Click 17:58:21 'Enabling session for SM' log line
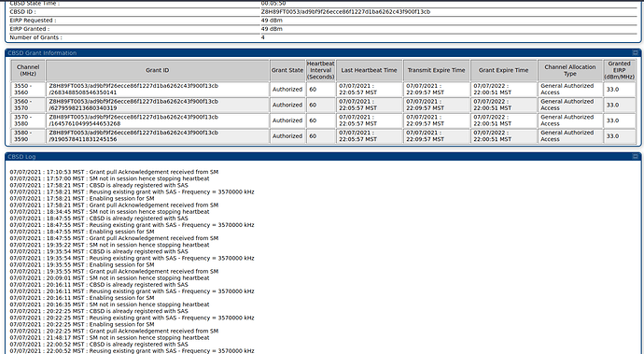Viewport: 644px width, 354px height. point(82,199)
